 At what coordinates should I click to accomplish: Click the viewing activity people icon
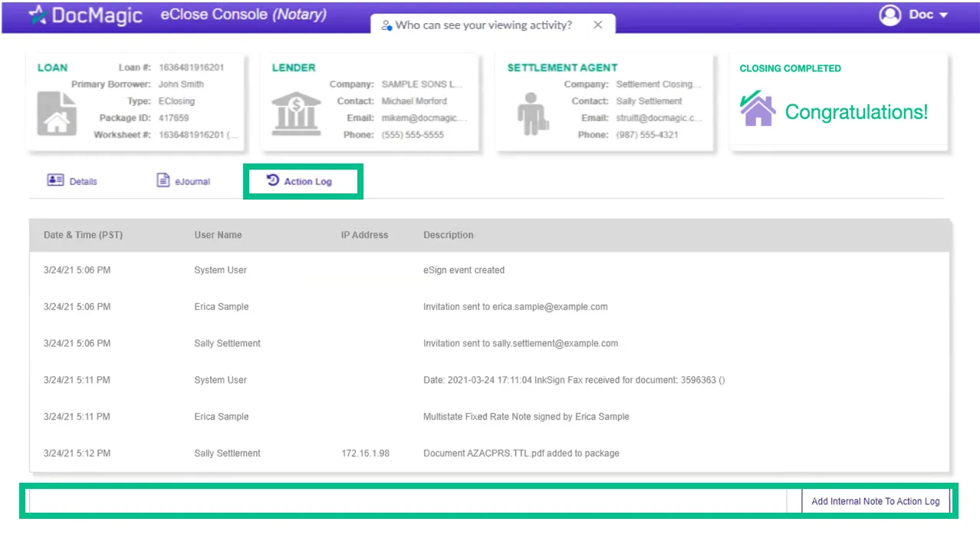(x=387, y=25)
